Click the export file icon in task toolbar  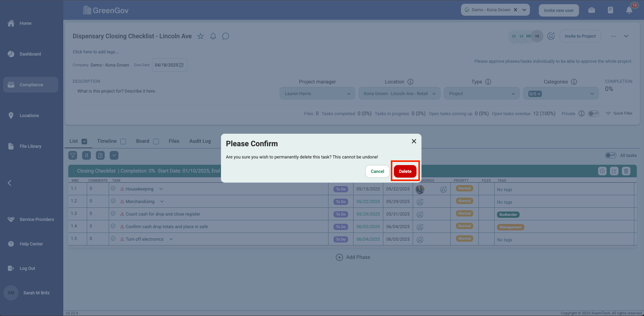pyautogui.click(x=100, y=155)
